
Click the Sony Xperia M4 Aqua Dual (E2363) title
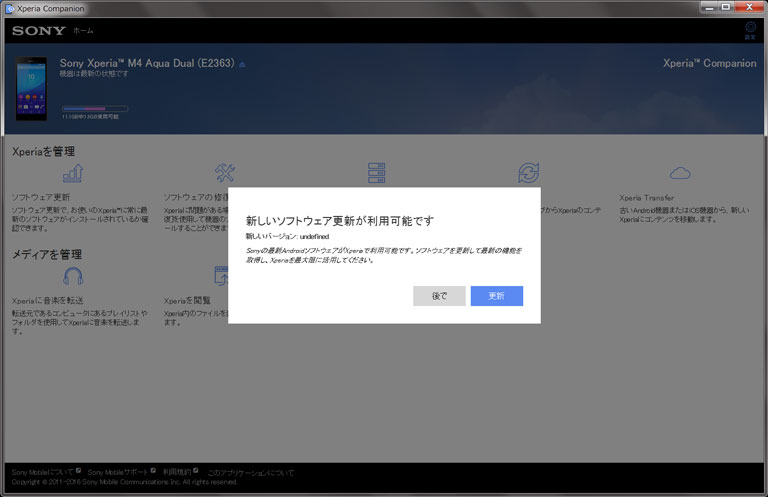click(x=147, y=63)
